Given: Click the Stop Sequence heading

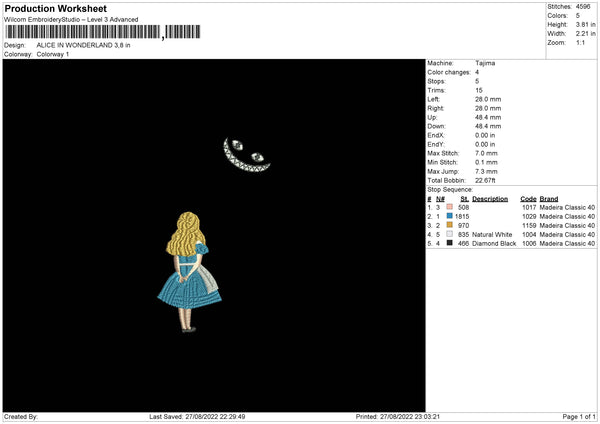Looking at the screenshot, I should [x=450, y=189].
